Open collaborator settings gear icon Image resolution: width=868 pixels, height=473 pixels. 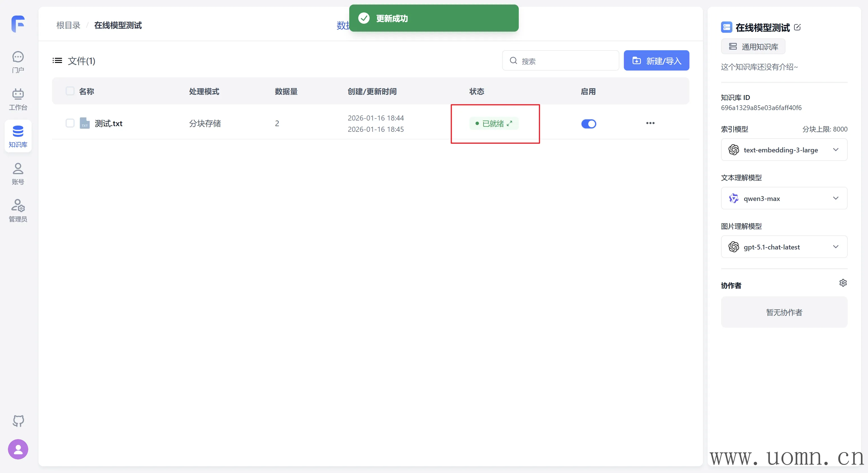point(843,283)
